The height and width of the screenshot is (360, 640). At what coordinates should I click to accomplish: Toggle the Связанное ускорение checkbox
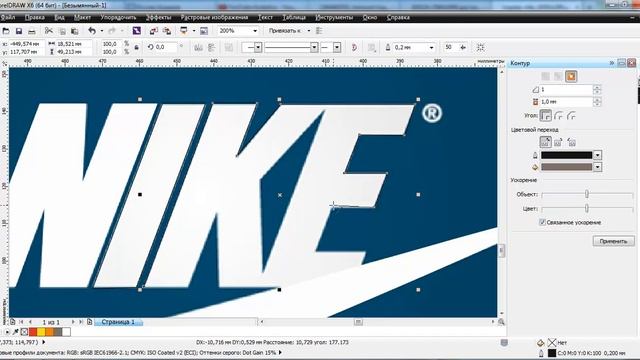pos(542,222)
